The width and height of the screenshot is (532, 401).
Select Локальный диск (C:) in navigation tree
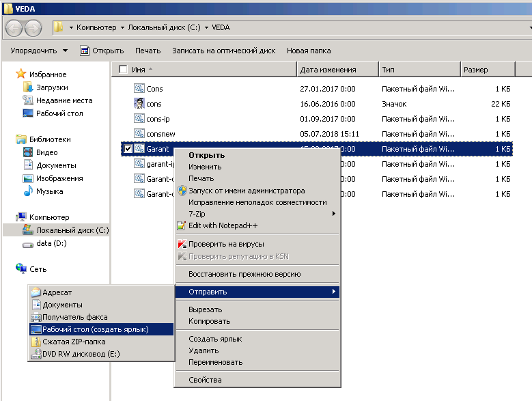[72, 230]
